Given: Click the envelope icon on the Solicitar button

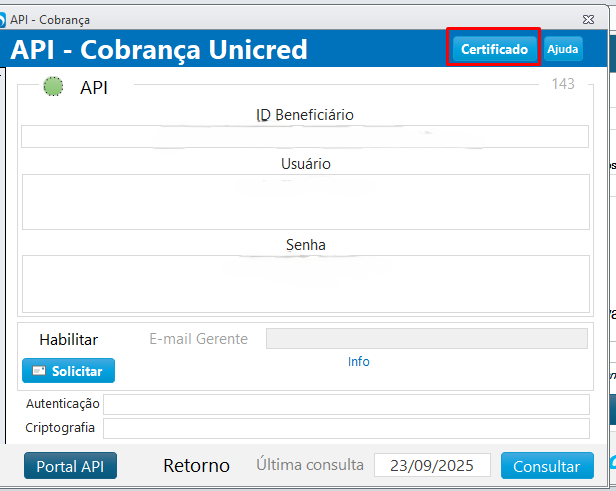Looking at the screenshot, I should (x=38, y=371).
